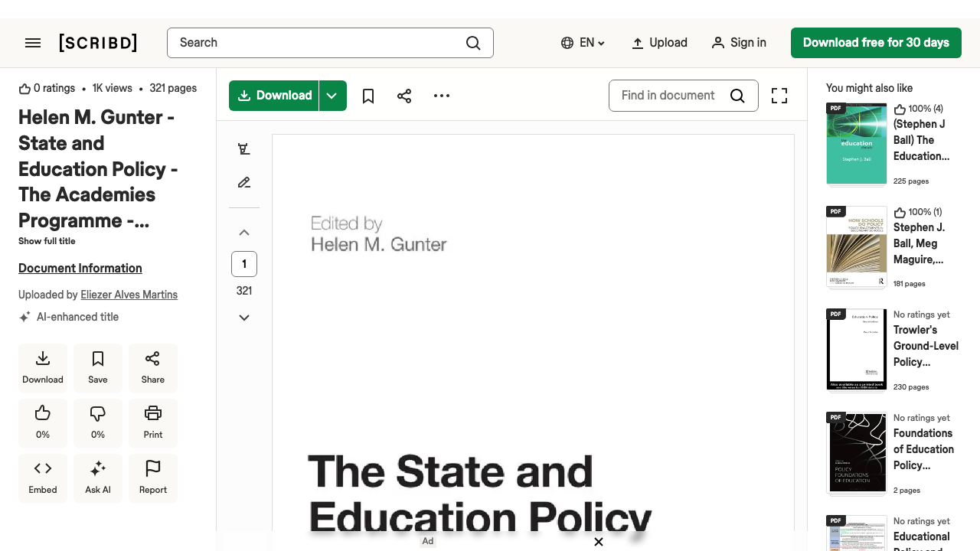Toggle Save bookmark in left sidebar
This screenshot has width=980, height=551.
(x=98, y=367)
